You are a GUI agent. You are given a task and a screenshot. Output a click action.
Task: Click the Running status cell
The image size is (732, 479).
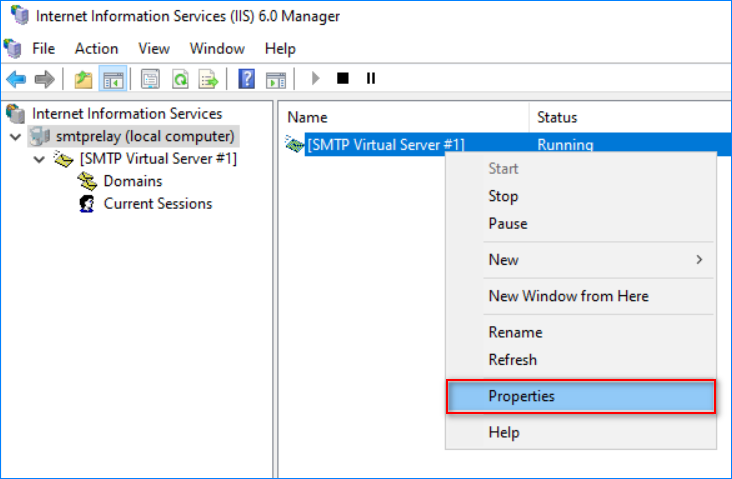point(565,144)
